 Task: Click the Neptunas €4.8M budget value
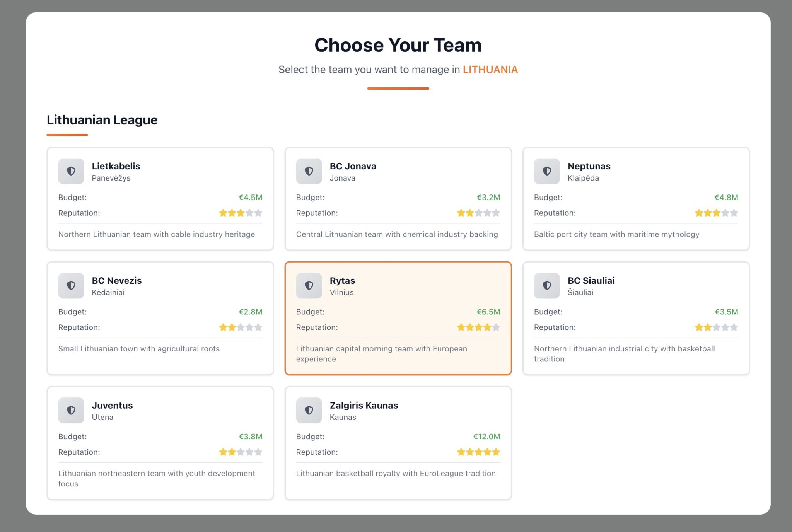coord(726,198)
